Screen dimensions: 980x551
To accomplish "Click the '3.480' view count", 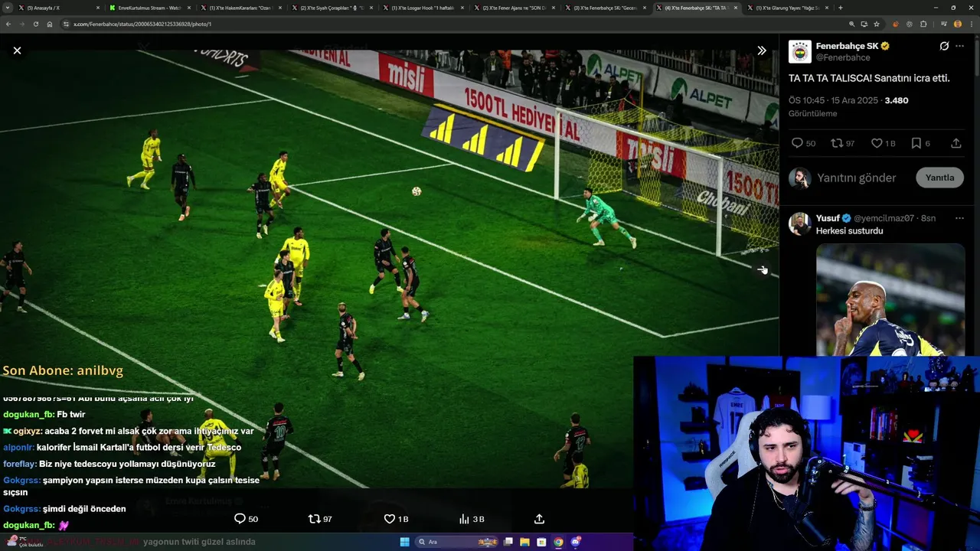I will pyautogui.click(x=896, y=100).
